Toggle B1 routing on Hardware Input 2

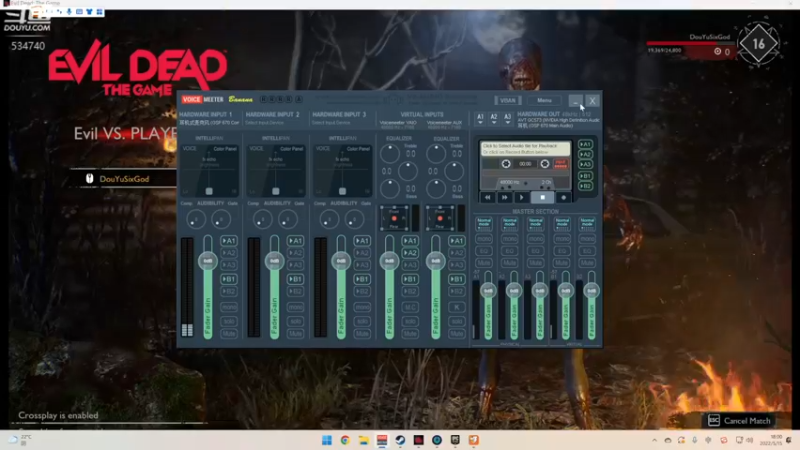click(x=295, y=279)
